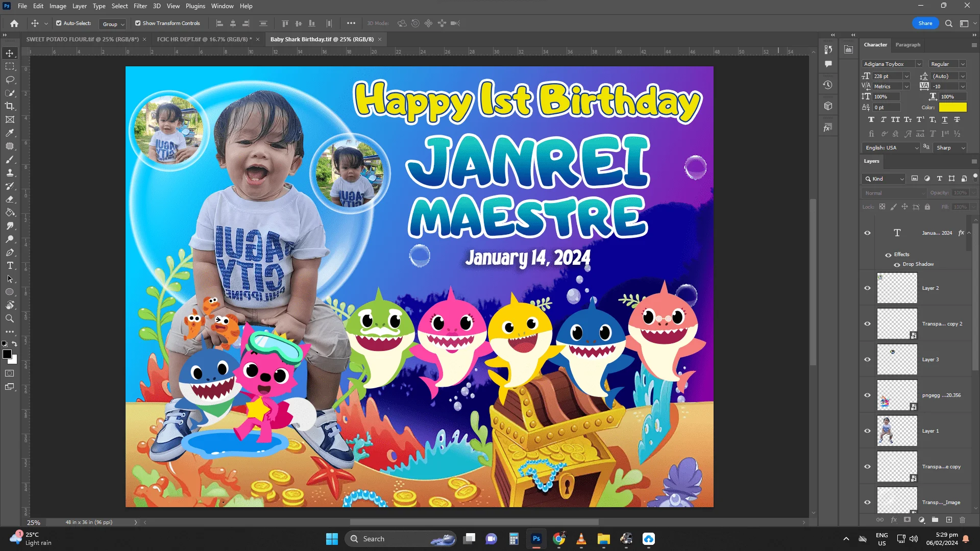This screenshot has height=551, width=980.
Task: Open the anti-aliasing Sharp dropdown
Action: point(951,148)
